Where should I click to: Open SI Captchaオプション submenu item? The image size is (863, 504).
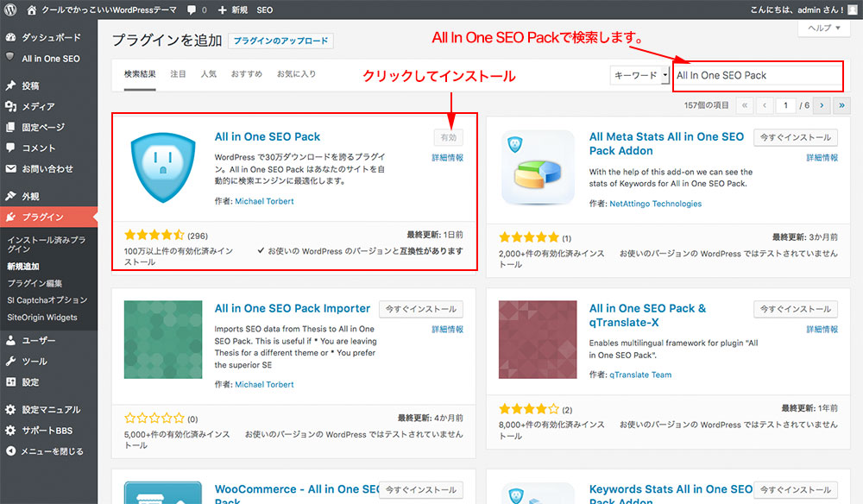pos(47,300)
